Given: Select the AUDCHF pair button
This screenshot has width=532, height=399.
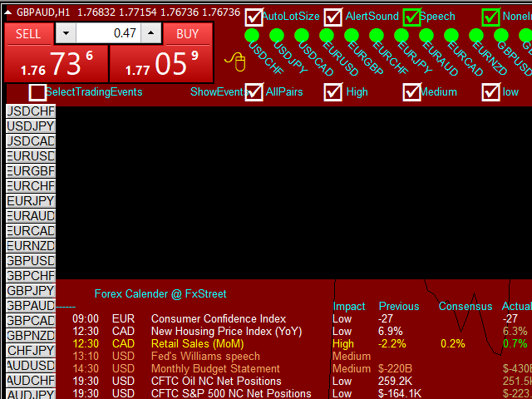Looking at the screenshot, I should coord(31,381).
